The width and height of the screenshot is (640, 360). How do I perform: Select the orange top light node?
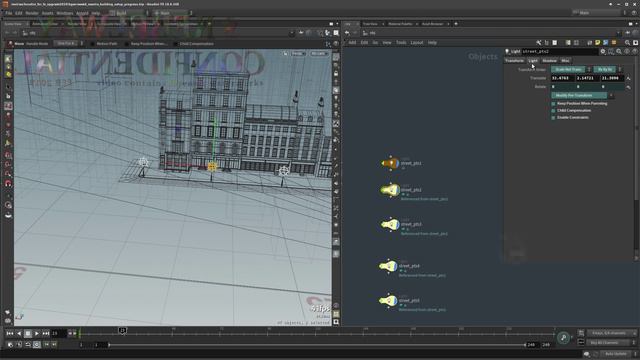[391, 163]
